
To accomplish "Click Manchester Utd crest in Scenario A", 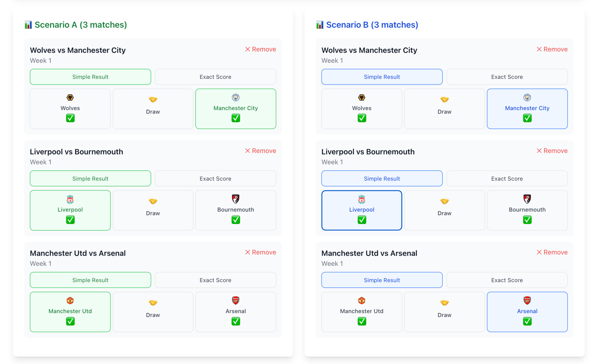I will coord(70,301).
